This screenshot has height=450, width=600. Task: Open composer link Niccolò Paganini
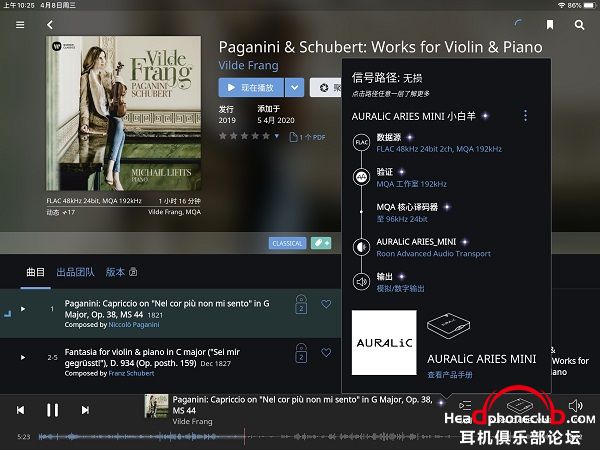click(x=134, y=324)
